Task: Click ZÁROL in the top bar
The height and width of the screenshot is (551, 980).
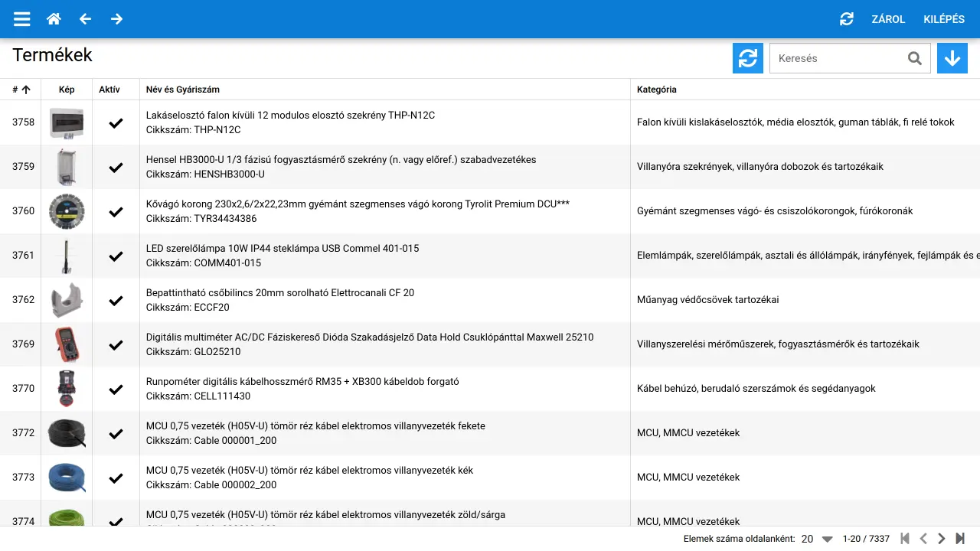Action: (888, 19)
